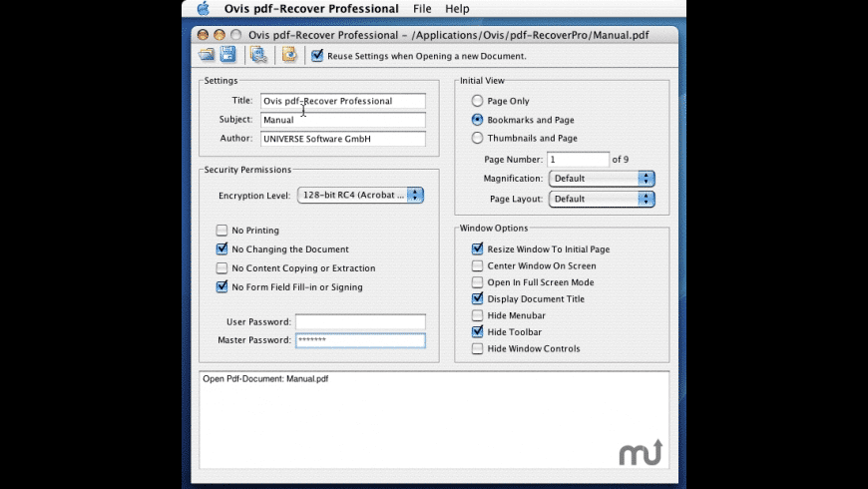The height and width of the screenshot is (489, 868).
Task: Uncheck the Hide Toolbar option
Action: (477, 331)
